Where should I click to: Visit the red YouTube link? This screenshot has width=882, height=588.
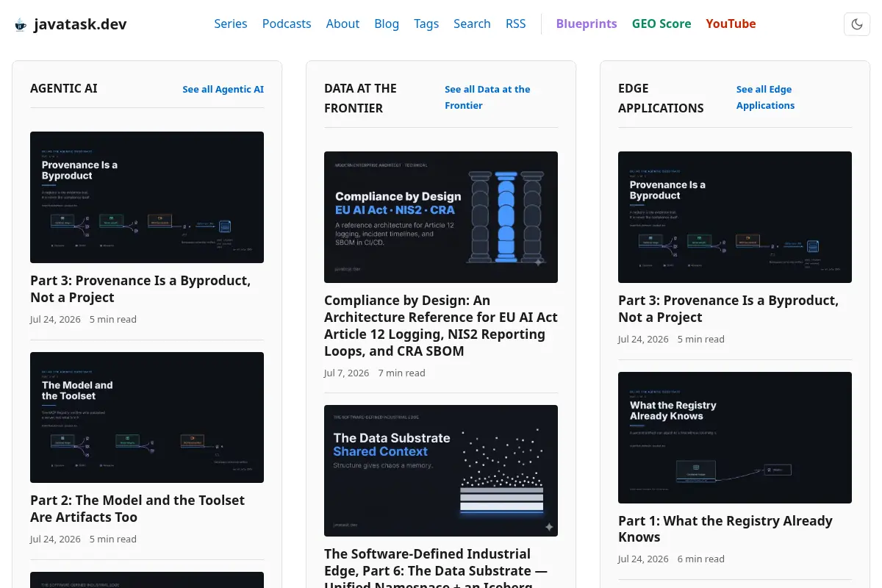click(731, 24)
